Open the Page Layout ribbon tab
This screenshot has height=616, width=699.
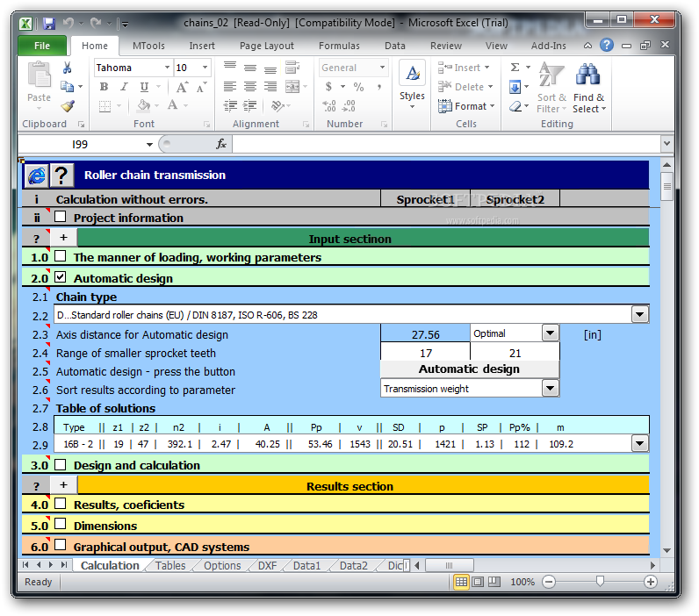coord(267,46)
